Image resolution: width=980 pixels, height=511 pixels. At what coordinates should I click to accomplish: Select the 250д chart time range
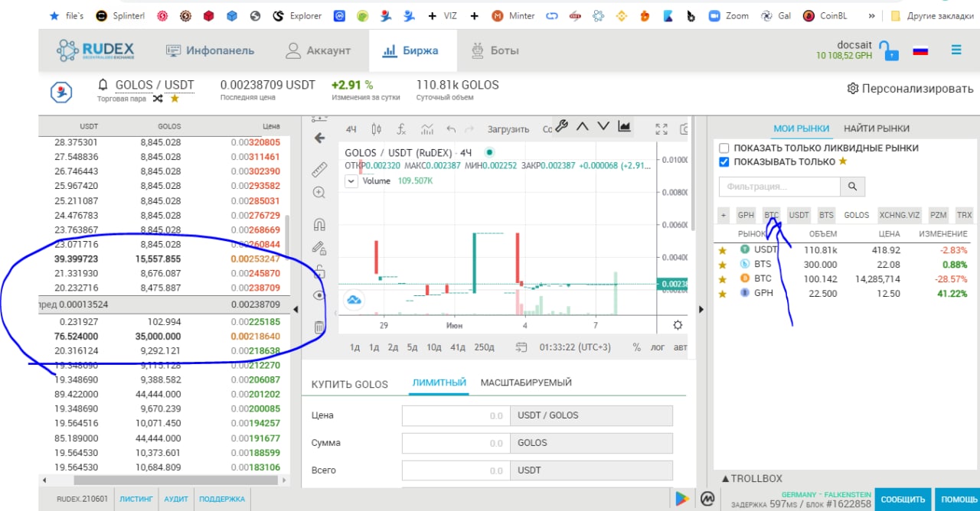pyautogui.click(x=485, y=347)
